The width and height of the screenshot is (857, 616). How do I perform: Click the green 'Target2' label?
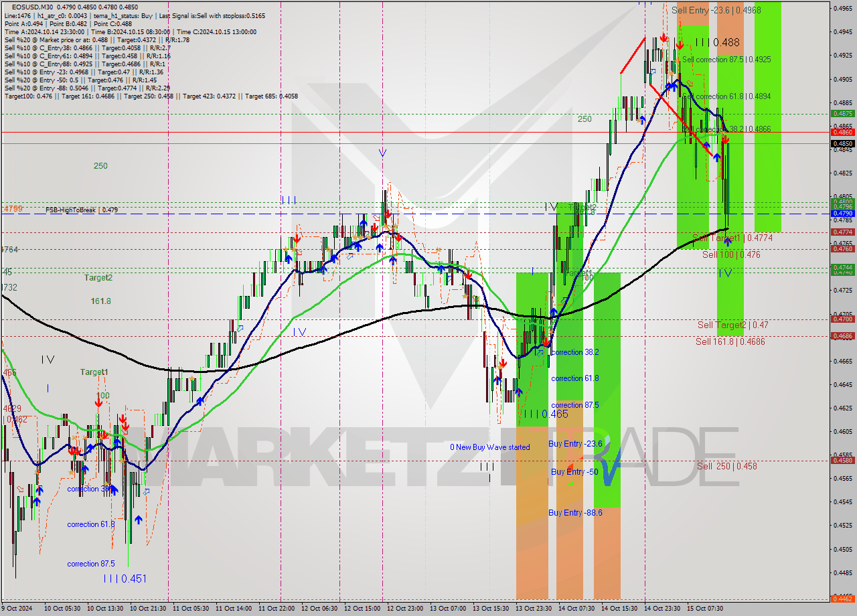tap(98, 277)
